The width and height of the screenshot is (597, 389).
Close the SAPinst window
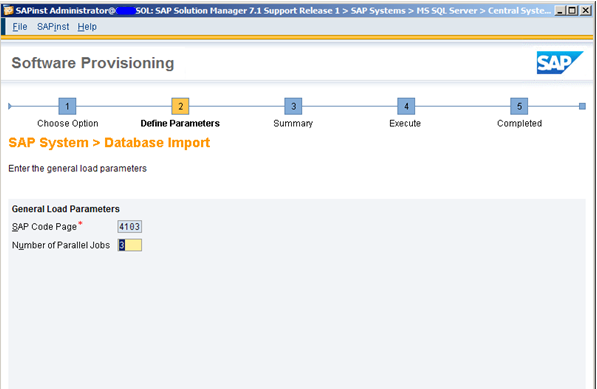pyautogui.click(x=585, y=10)
